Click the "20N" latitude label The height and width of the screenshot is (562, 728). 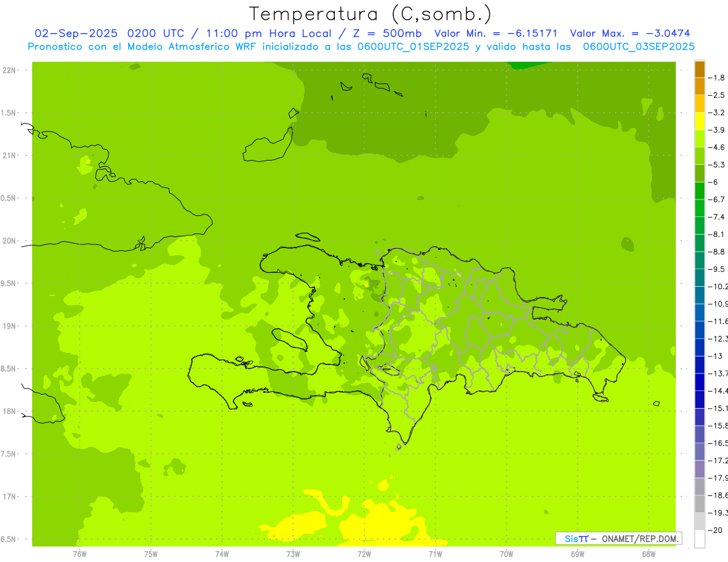[x=10, y=241]
